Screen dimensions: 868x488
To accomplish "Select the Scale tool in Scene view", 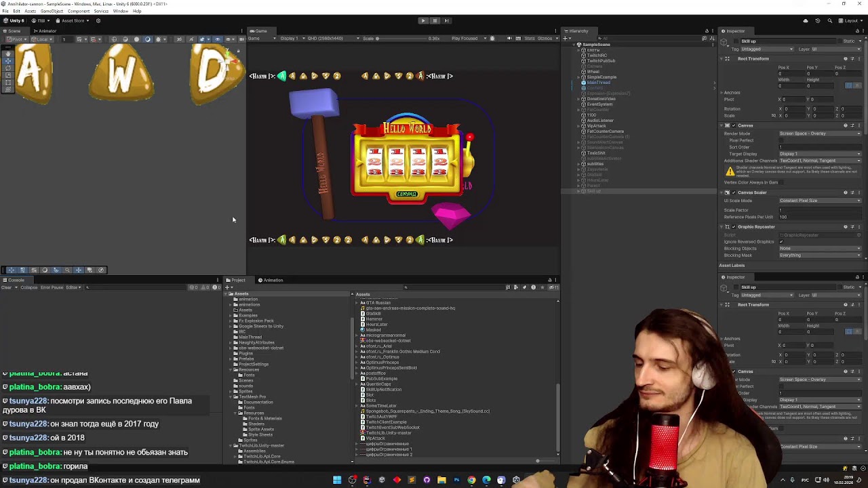I will click(8, 75).
